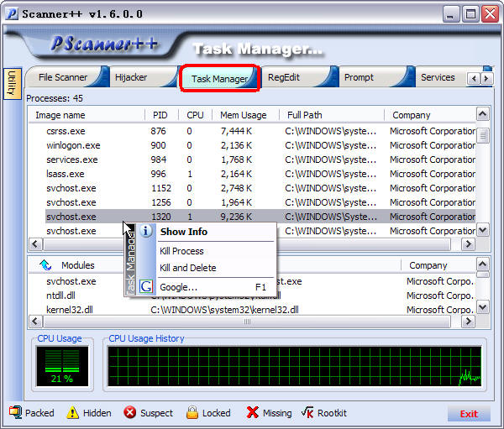Open the Utility side tab

12,83
